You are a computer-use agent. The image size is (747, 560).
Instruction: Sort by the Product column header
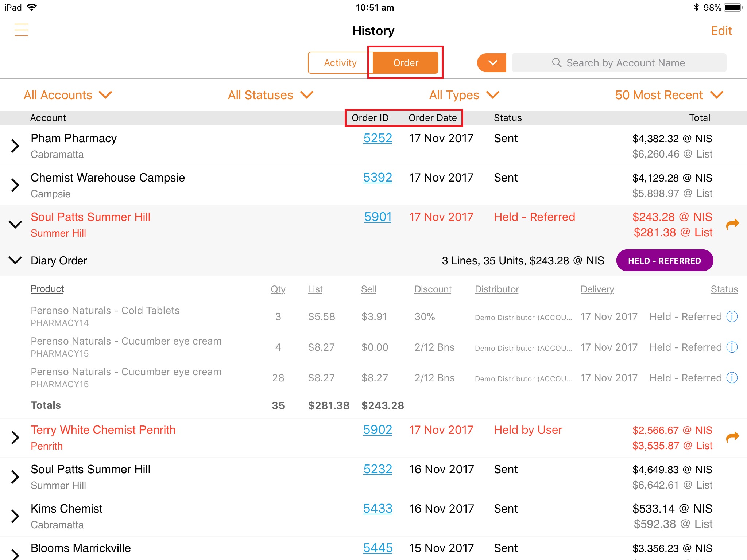tap(47, 289)
